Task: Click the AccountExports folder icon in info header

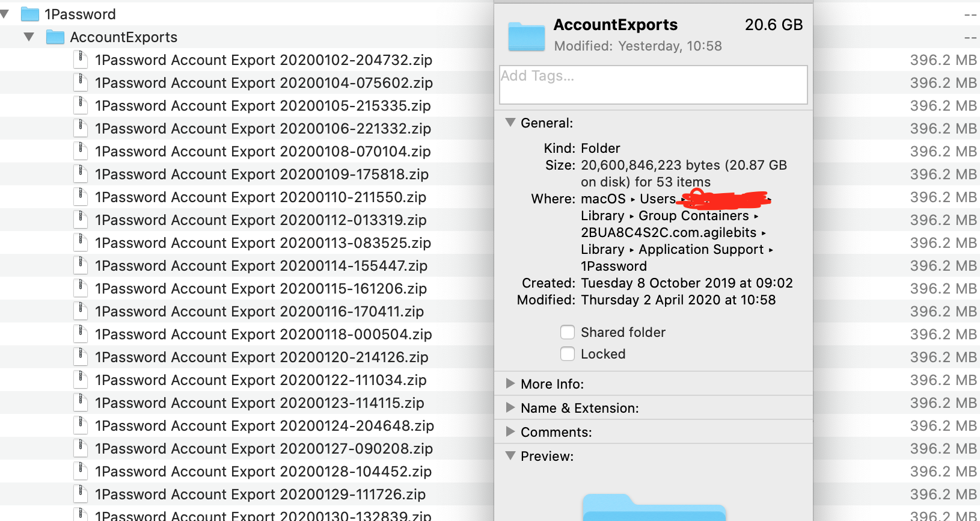Action: tap(527, 36)
